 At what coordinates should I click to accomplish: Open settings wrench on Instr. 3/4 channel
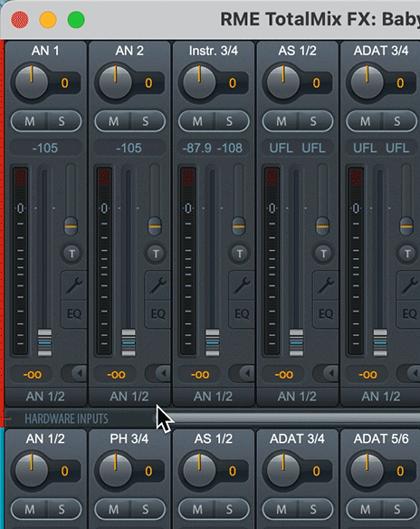[x=242, y=285]
